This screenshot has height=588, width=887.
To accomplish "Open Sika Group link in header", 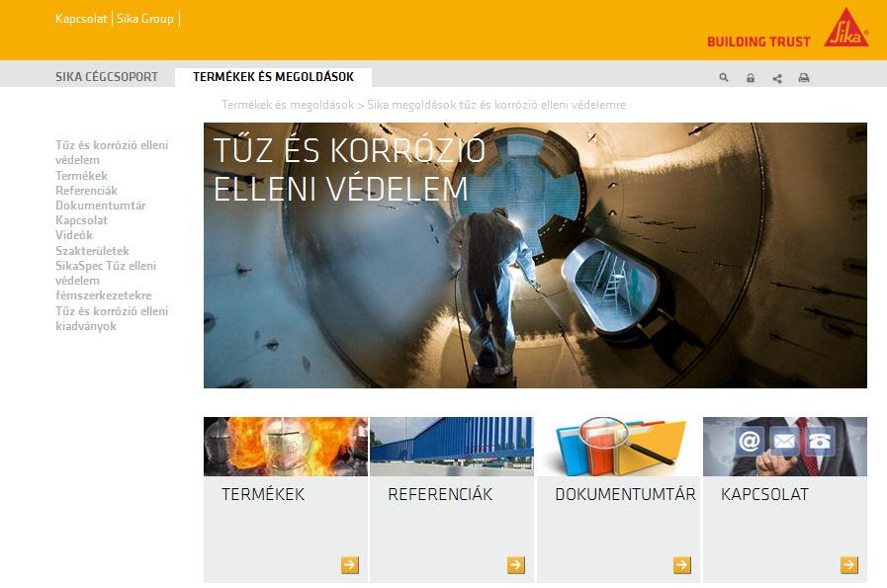I will coord(144,19).
